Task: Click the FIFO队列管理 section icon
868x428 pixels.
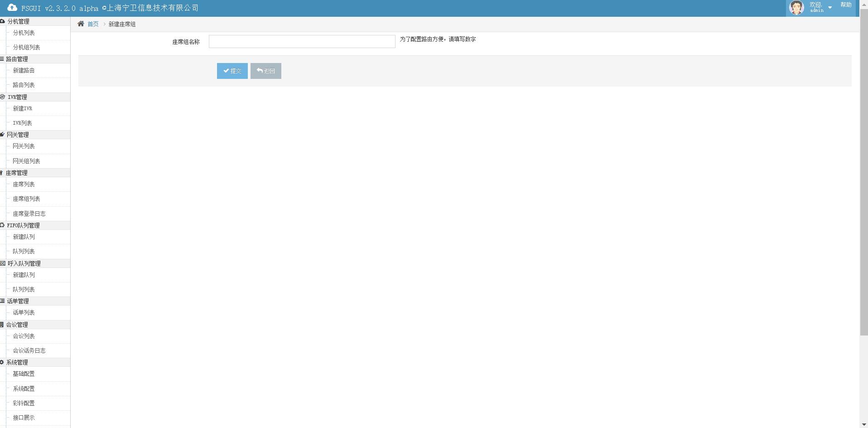Action: coord(2,225)
